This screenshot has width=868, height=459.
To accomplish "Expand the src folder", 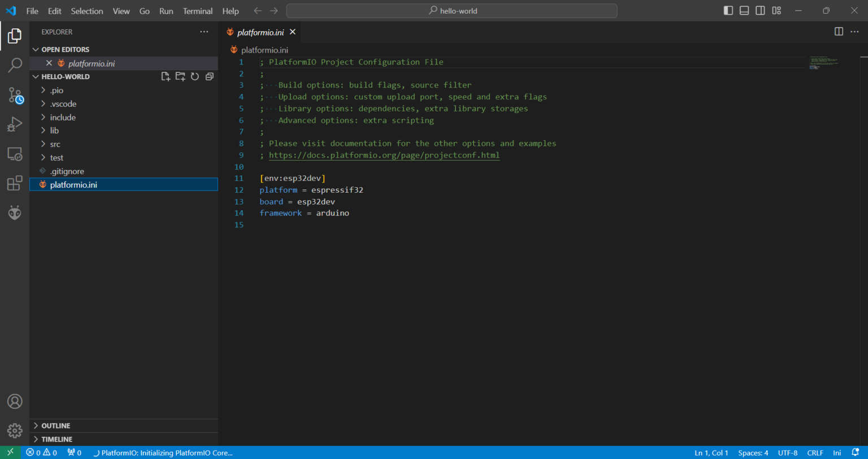I will click(x=55, y=144).
